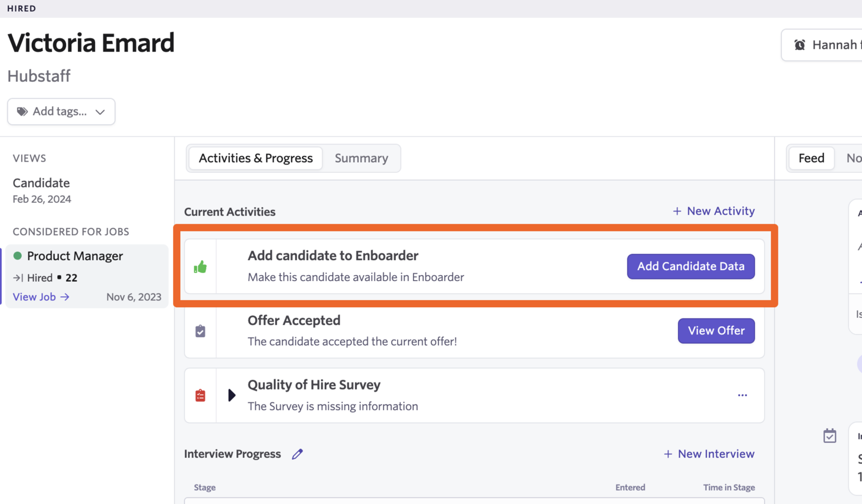Click the View Offer button
This screenshot has width=862, height=504.
click(x=716, y=331)
